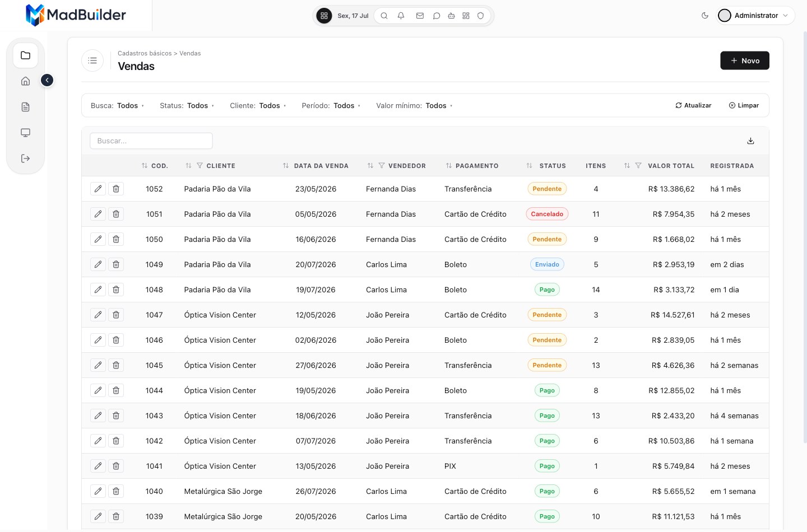Collapse sidebar with the arrow button

coord(47,81)
